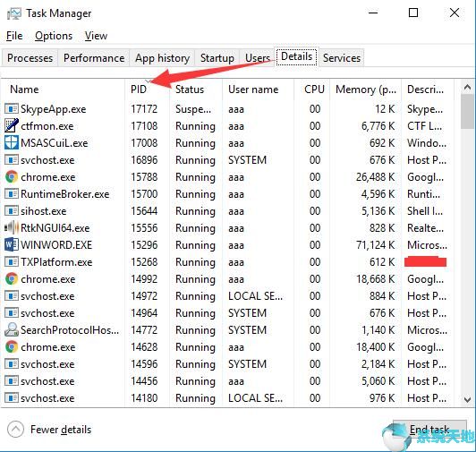Sort processes by the Name column
This screenshot has width=476, height=452.
63,90
